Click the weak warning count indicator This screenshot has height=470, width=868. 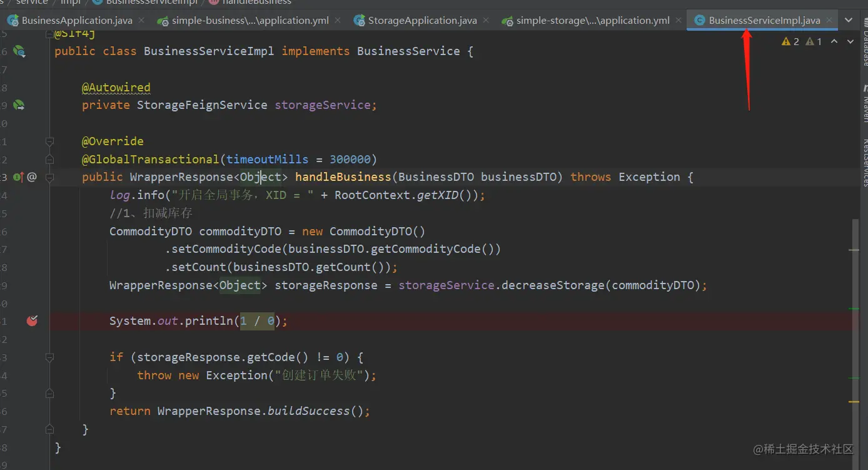point(814,41)
